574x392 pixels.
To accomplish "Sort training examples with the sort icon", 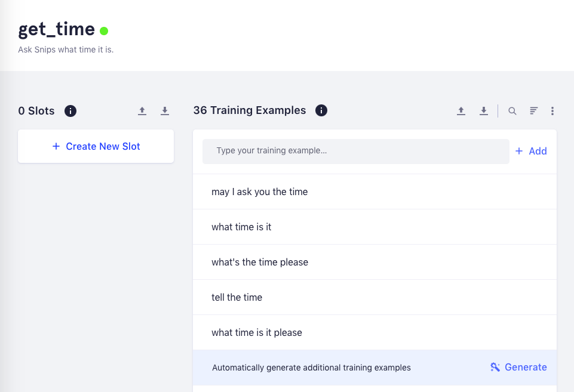I will point(534,111).
